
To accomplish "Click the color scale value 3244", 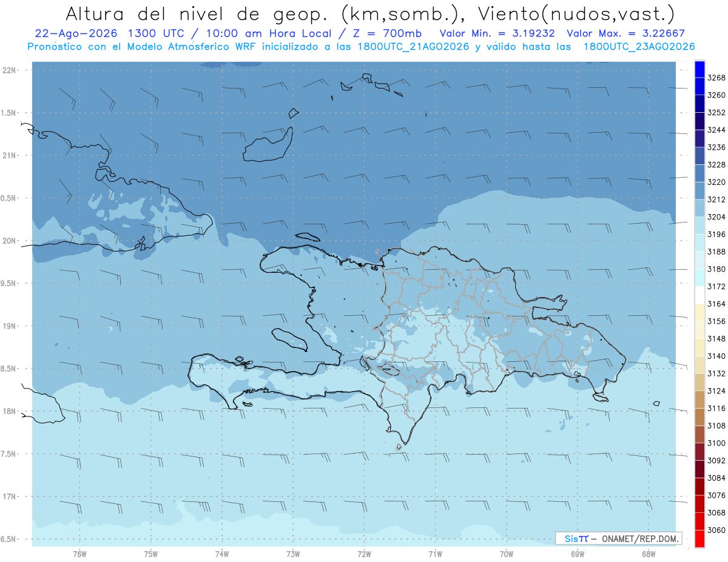I will point(716,130).
